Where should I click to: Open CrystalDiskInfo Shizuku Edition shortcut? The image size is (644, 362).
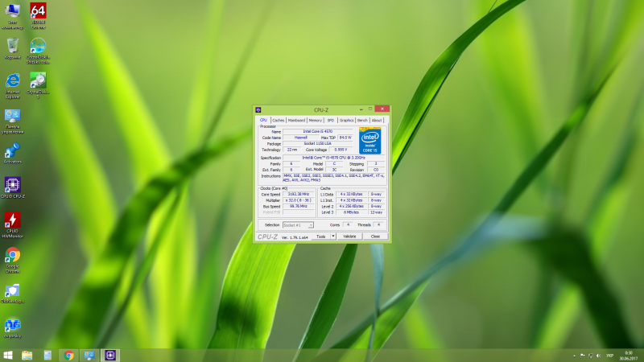38,51
